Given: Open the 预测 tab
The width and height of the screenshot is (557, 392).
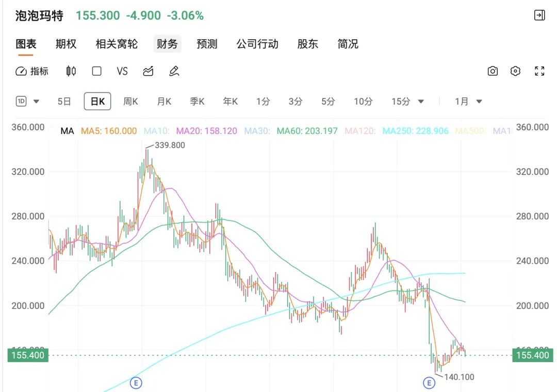Looking at the screenshot, I should click(x=207, y=44).
